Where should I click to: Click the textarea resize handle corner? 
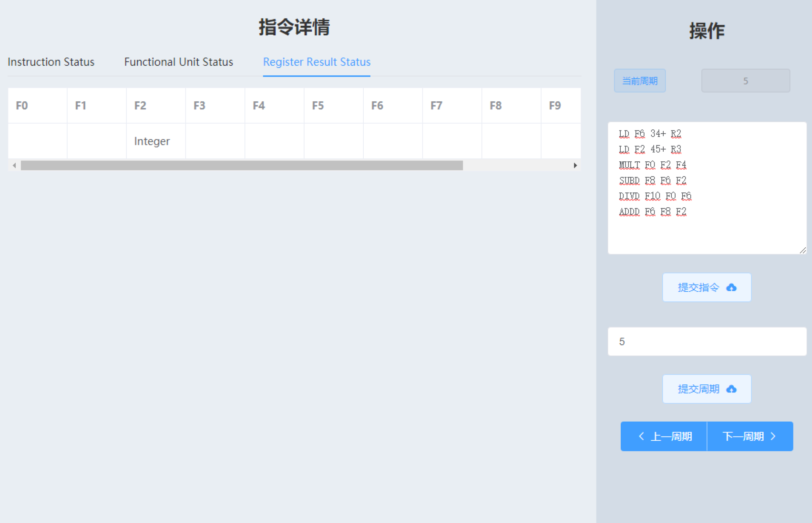pos(803,250)
